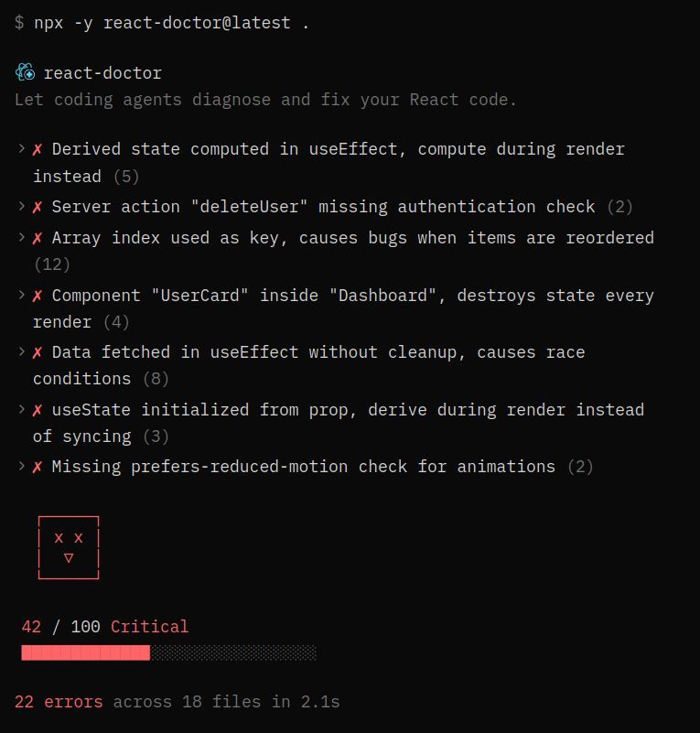Click the red score progress bar
This screenshot has height=733, width=700.
point(86,652)
